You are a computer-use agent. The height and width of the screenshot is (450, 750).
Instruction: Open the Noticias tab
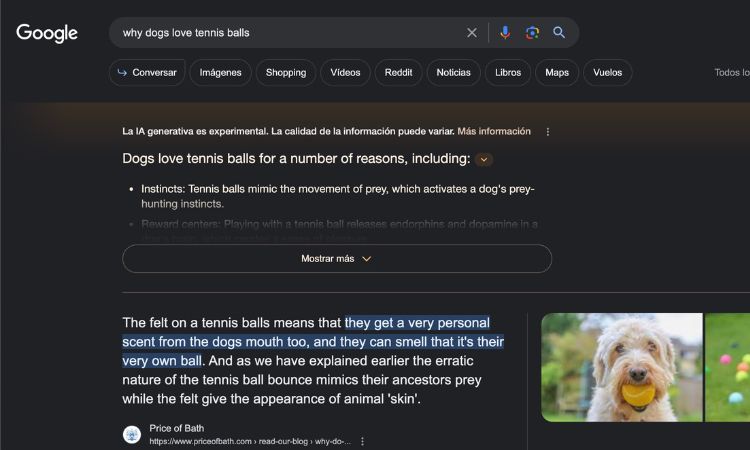point(453,73)
